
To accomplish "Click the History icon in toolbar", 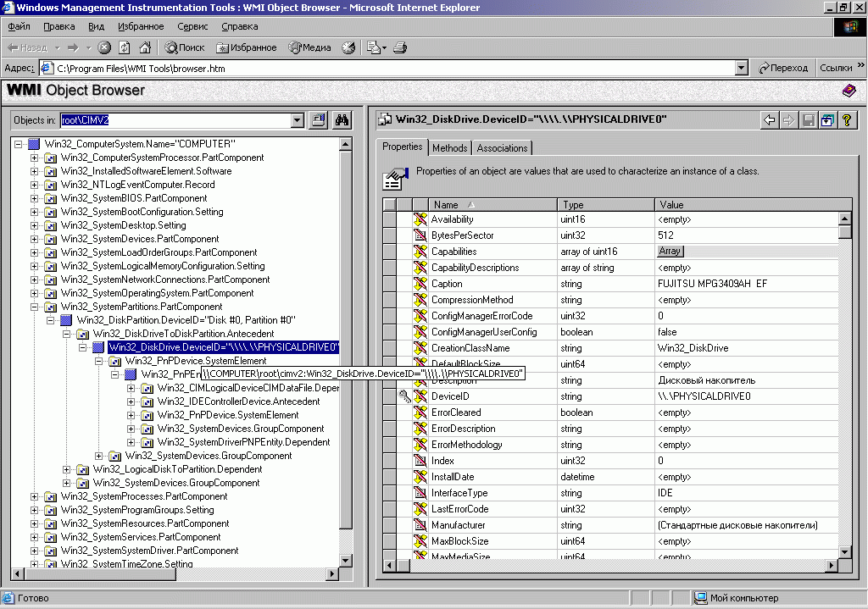I will point(348,47).
